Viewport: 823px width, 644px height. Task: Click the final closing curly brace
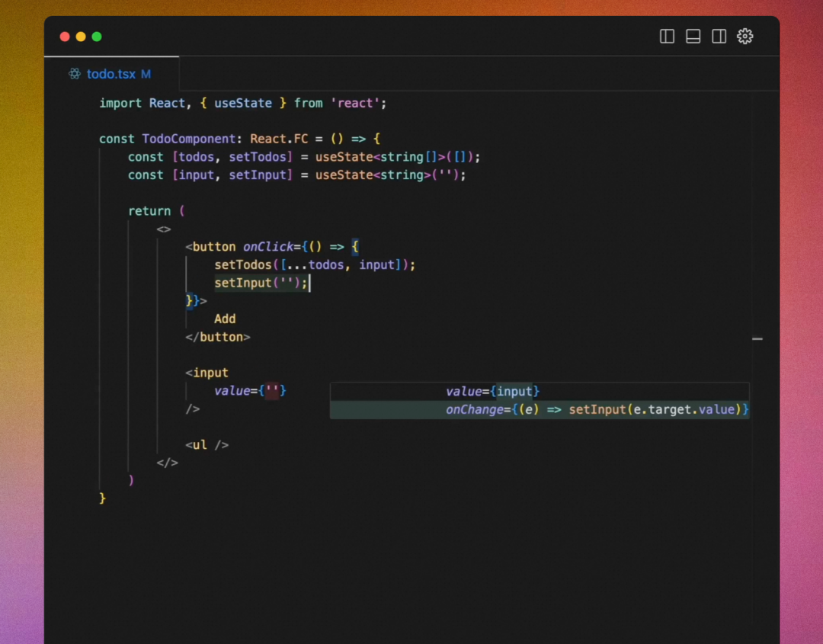click(x=102, y=498)
